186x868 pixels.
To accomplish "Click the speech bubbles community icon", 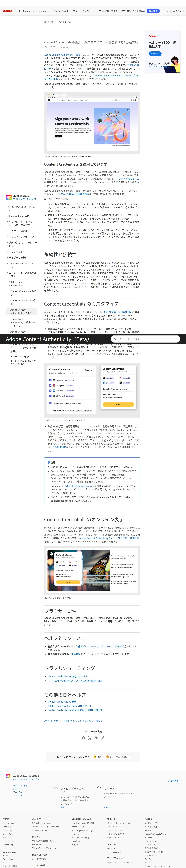I will coord(55,788).
